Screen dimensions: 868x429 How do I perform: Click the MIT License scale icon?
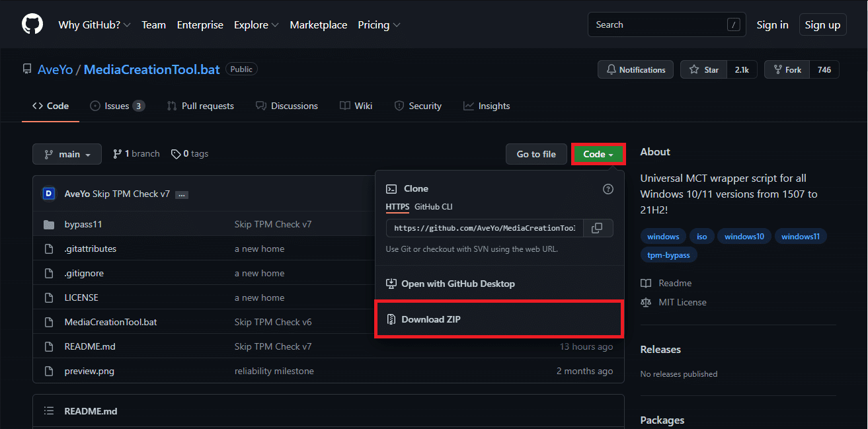(x=646, y=302)
